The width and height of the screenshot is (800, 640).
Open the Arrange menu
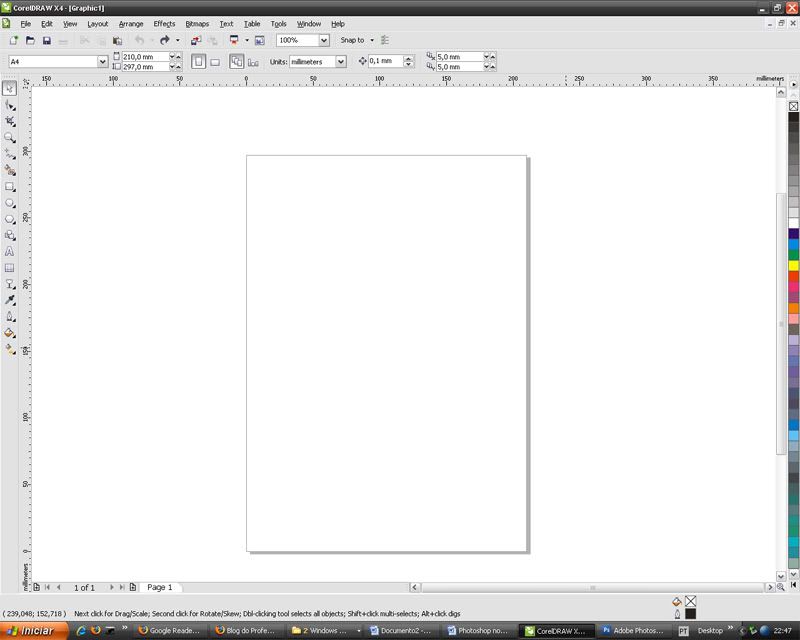(x=130, y=23)
